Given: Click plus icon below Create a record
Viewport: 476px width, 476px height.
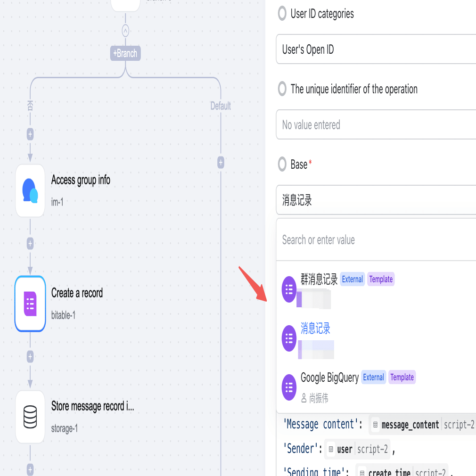Looking at the screenshot, I should pos(30,356).
